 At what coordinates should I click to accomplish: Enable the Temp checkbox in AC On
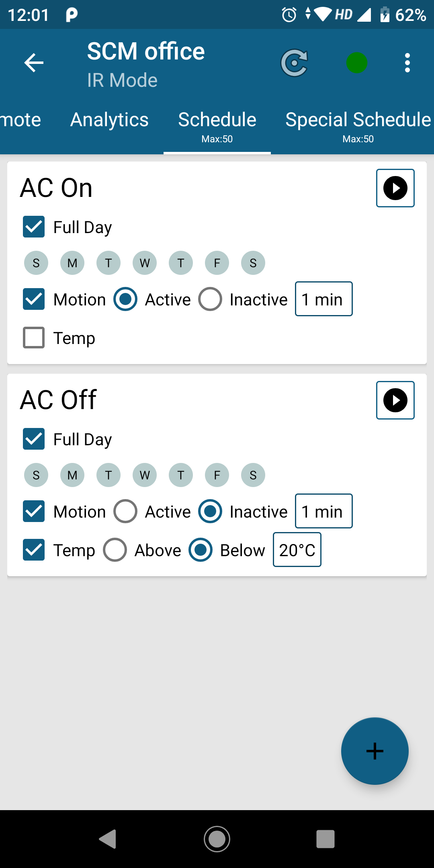click(x=34, y=338)
